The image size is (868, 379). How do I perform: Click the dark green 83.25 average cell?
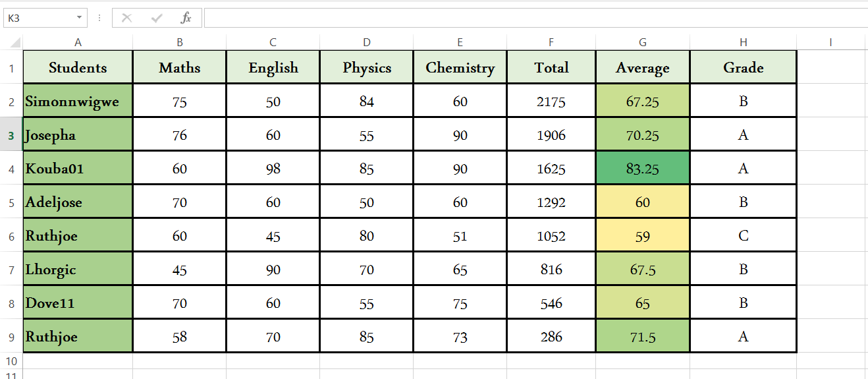tap(643, 169)
